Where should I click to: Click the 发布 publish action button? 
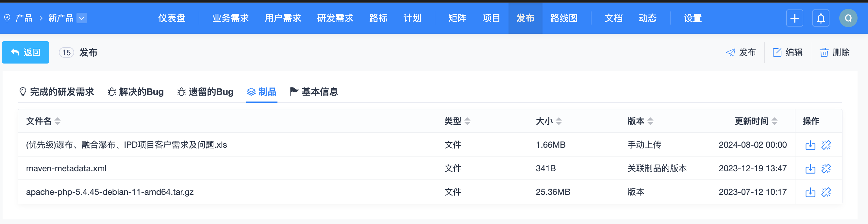pyautogui.click(x=741, y=52)
